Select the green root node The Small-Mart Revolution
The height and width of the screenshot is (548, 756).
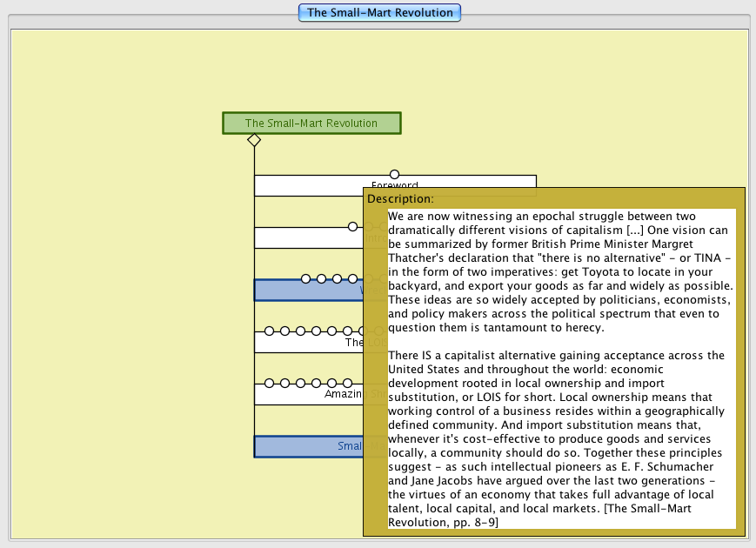click(311, 124)
